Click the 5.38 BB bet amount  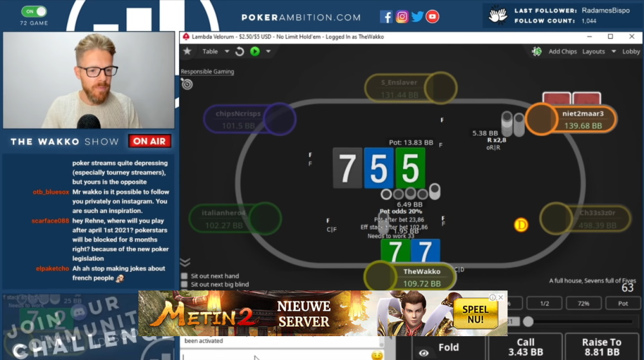click(x=485, y=133)
